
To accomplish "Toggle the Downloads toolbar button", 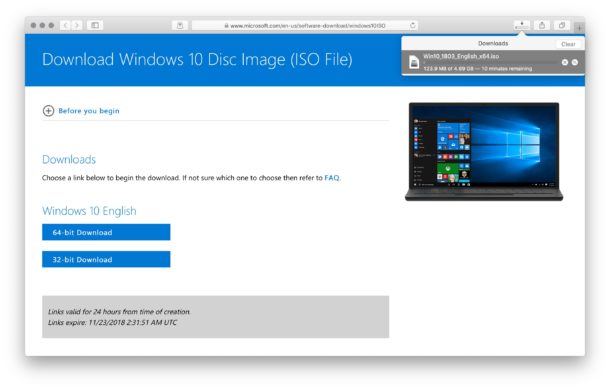I will pos(522,25).
